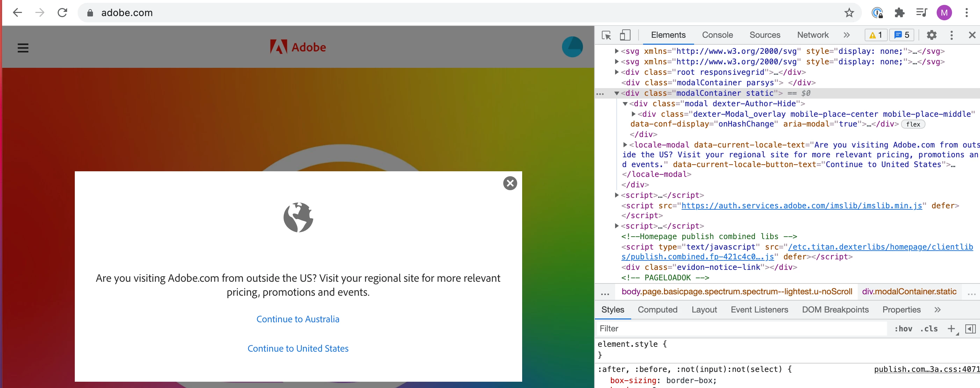
Task: Open the imslib.min.js script link
Action: 801,206
